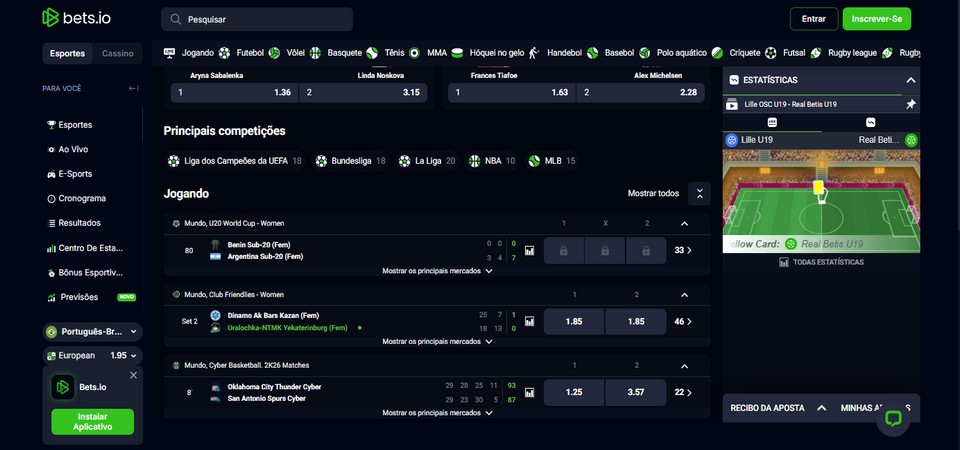Click the bets.io logo
The width and height of the screenshot is (960, 450).
coord(77,18)
